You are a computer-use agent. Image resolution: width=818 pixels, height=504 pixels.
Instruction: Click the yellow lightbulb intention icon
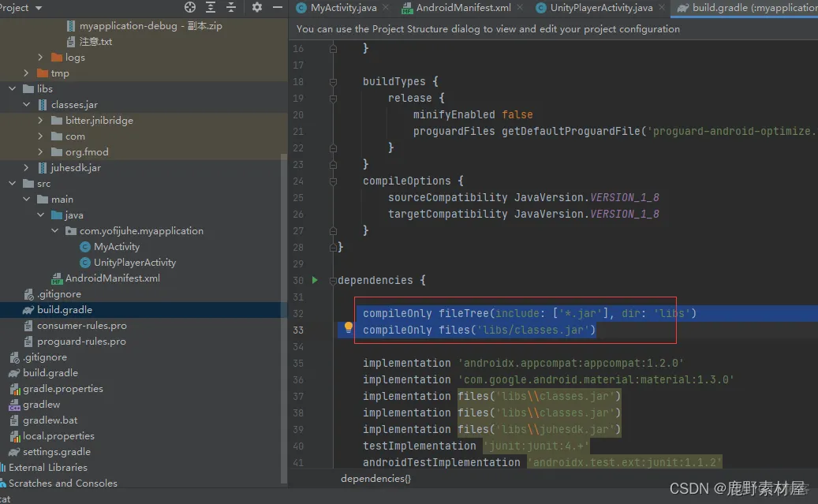coord(348,328)
